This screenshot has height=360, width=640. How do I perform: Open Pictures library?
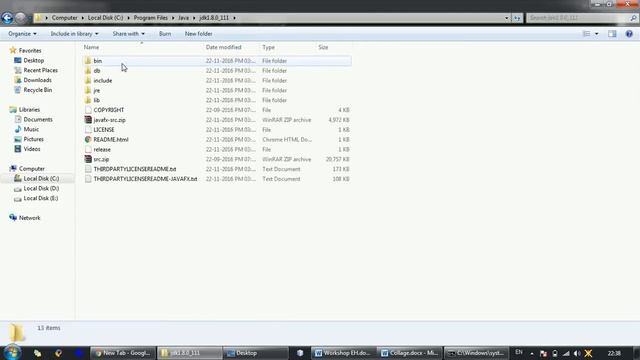33,139
